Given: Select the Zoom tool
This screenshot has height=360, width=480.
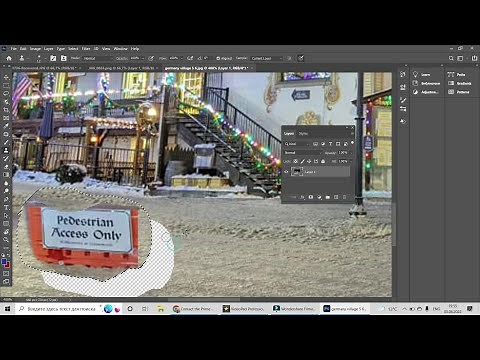Looking at the screenshot, I should [x=6, y=240].
